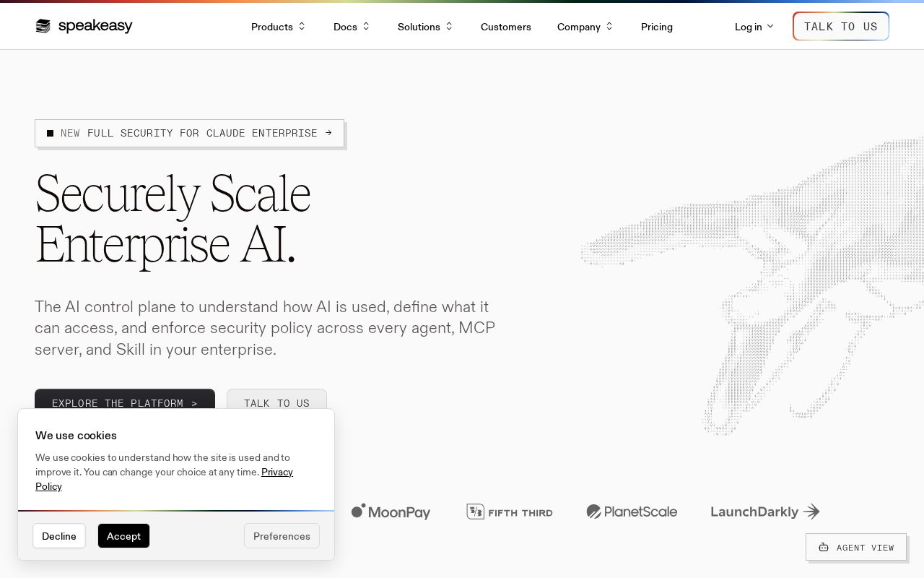
Task: Click the Speakeasy stacked-layers logo icon
Action: tap(43, 27)
